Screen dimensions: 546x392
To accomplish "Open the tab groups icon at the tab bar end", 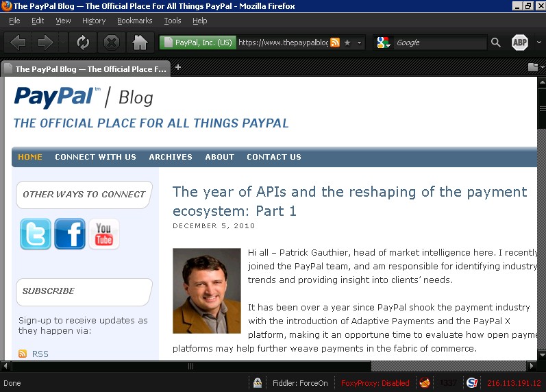I will (533, 67).
